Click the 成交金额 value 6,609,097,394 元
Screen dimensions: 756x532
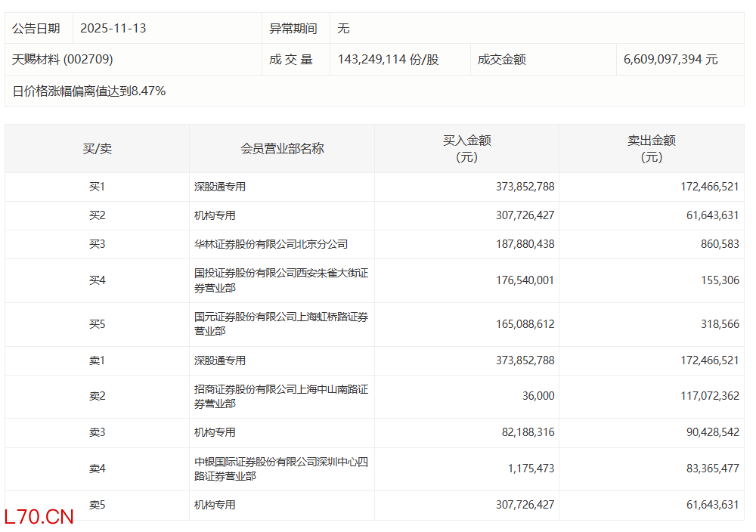(x=671, y=59)
